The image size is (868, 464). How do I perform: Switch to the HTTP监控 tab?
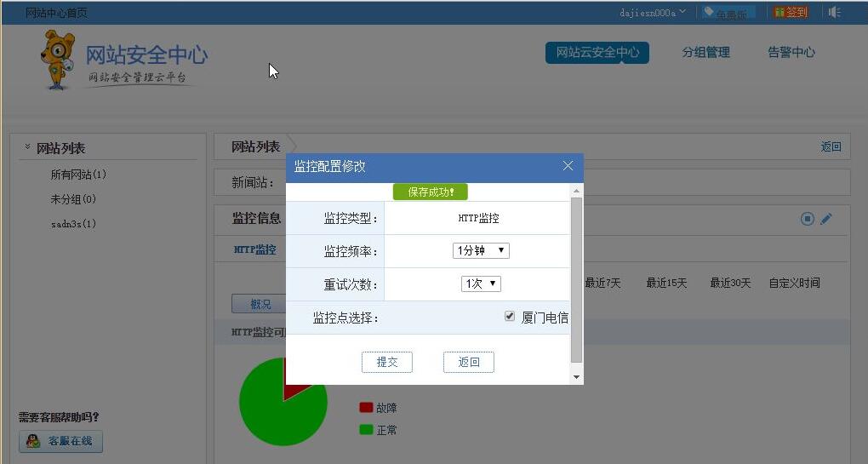coord(254,249)
